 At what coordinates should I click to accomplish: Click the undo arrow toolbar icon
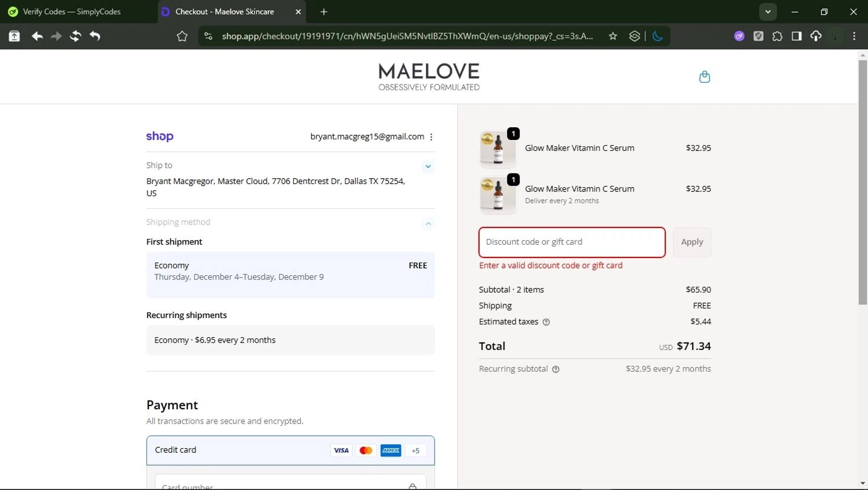95,36
